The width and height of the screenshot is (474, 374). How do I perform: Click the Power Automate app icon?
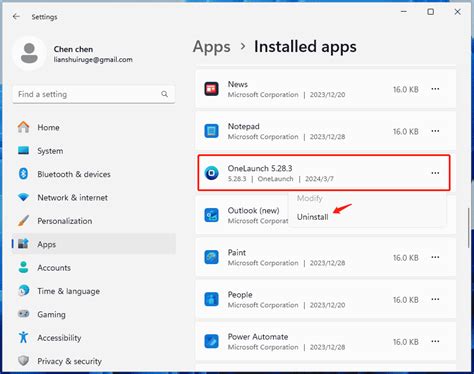click(x=211, y=341)
